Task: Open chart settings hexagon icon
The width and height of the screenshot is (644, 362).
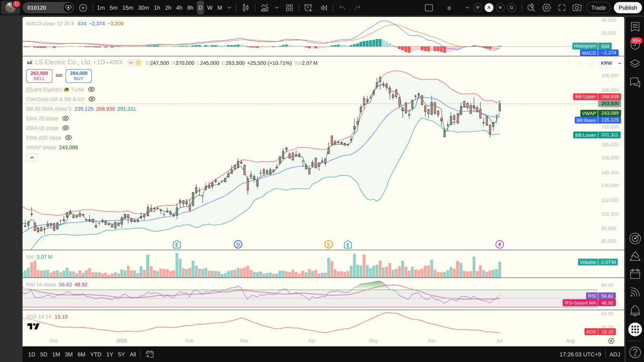Action: tap(547, 8)
